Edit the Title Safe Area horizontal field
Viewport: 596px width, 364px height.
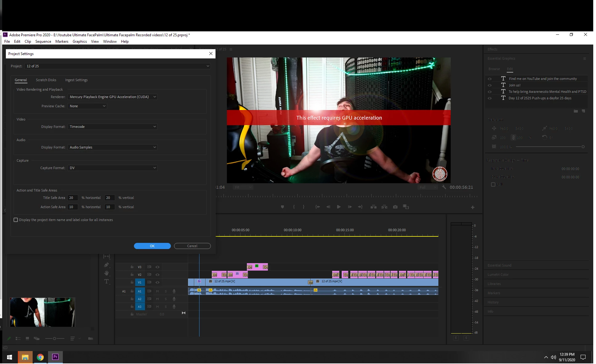tap(73, 198)
